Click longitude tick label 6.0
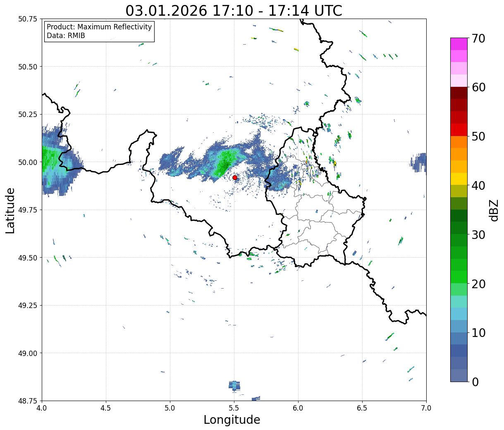Viewport: 504px width, 430px height. click(x=298, y=408)
